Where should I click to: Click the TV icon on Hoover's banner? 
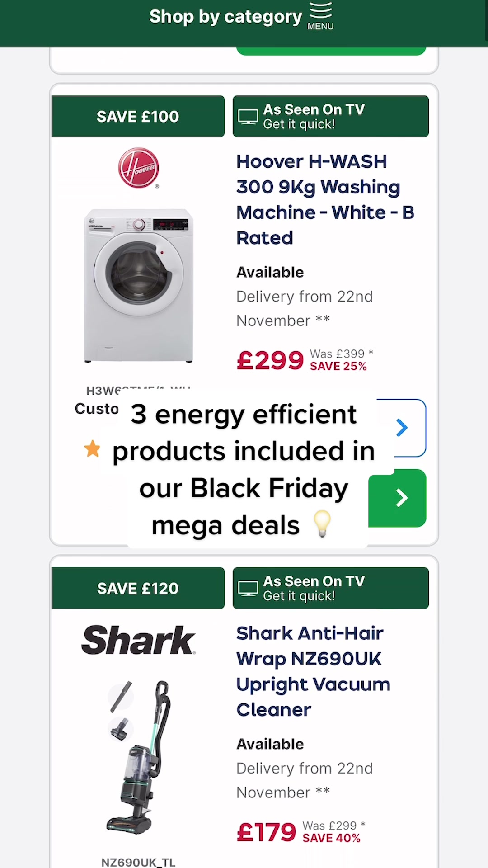coord(248,117)
